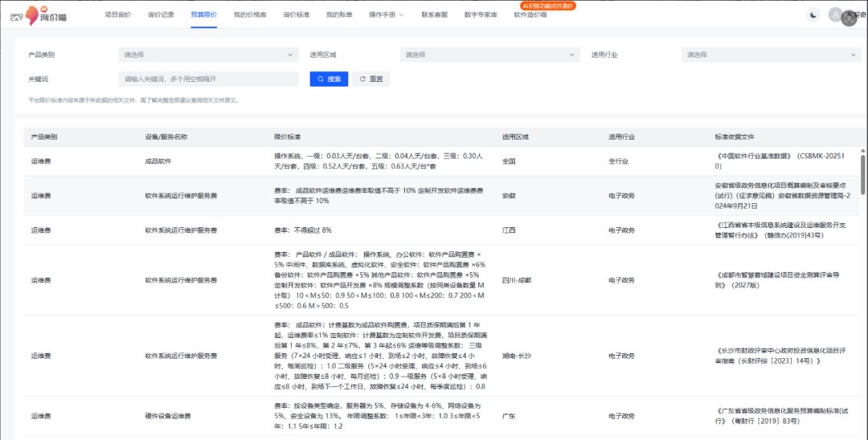Open 我的账单 tab
Screen dimensions: 868x440
339,15
